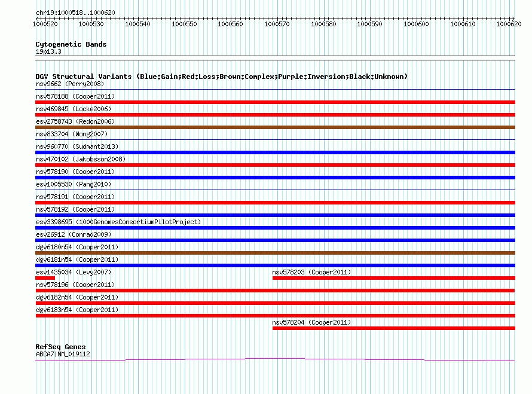Viewport: 532px width, 394px height.
Task: Select the DGV Structural Variants track title
Action: pos(222,77)
